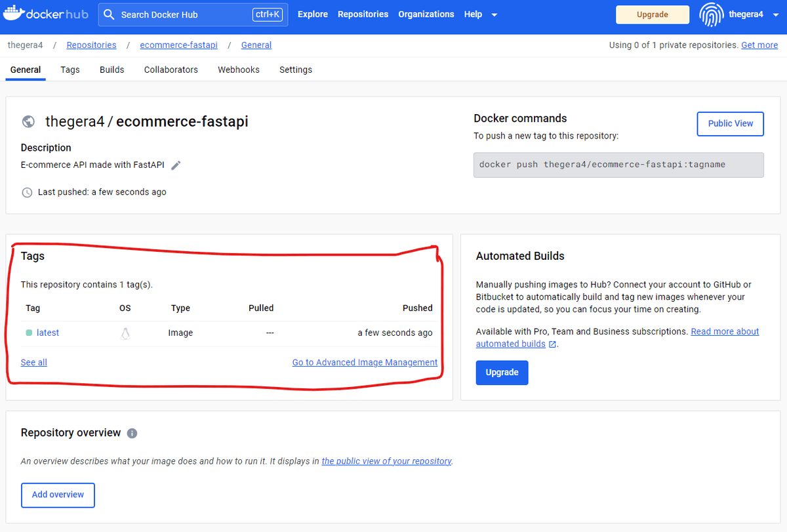Open the fingerprint avatar for thegera4

click(712, 14)
